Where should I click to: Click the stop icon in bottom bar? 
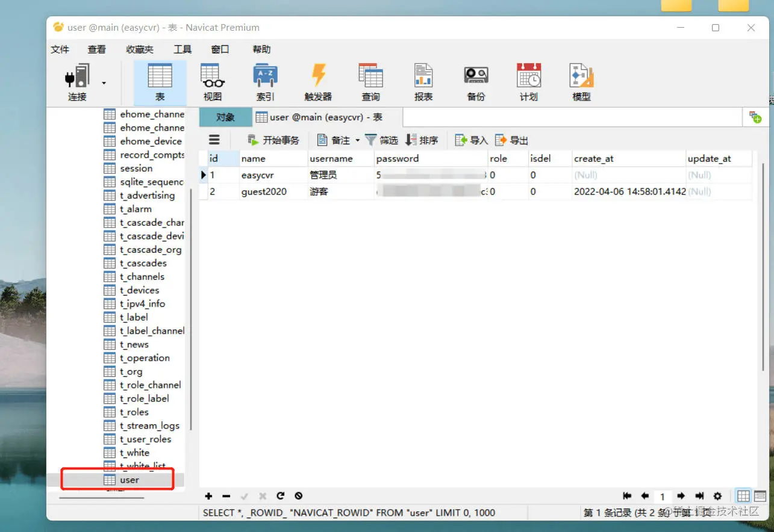[x=299, y=496]
